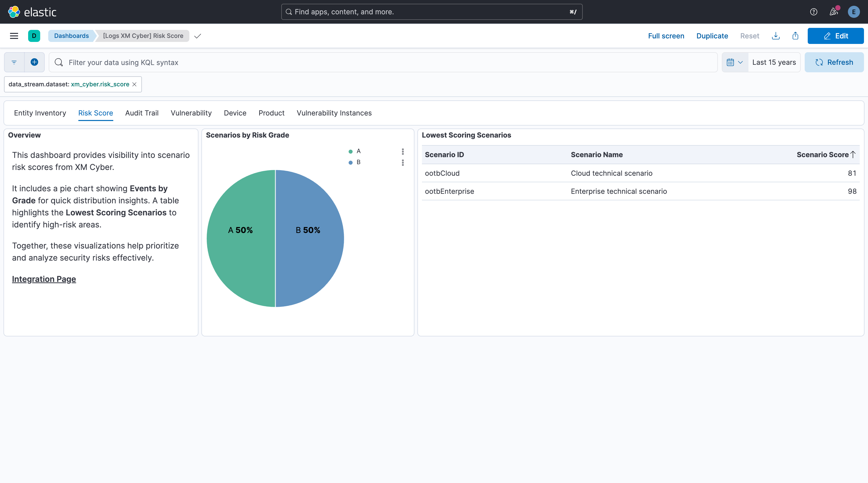Sort by the Scenario Score column

826,155
